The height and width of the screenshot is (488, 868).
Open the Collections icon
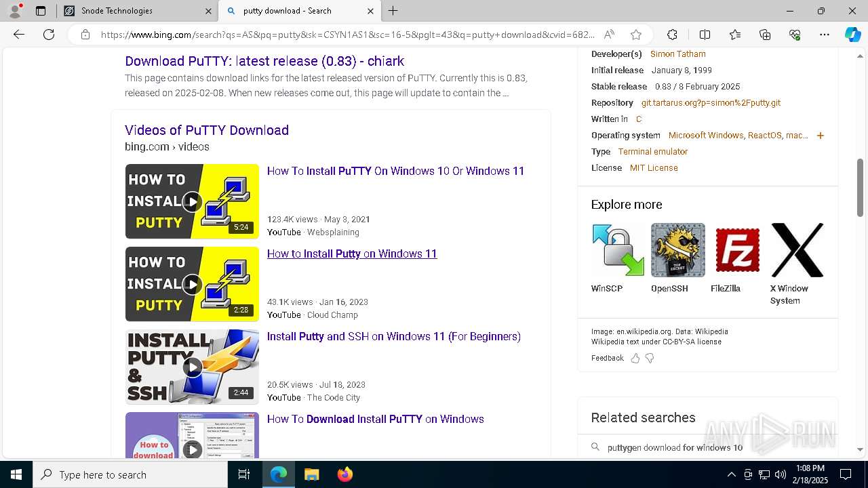[x=765, y=35]
